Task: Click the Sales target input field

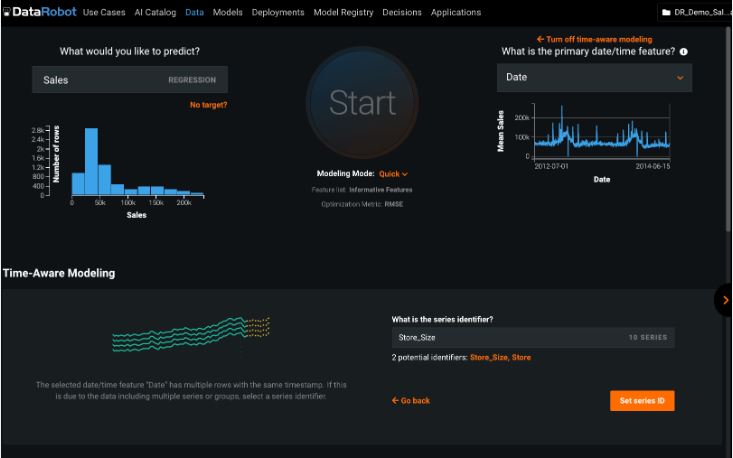Action: pos(130,80)
